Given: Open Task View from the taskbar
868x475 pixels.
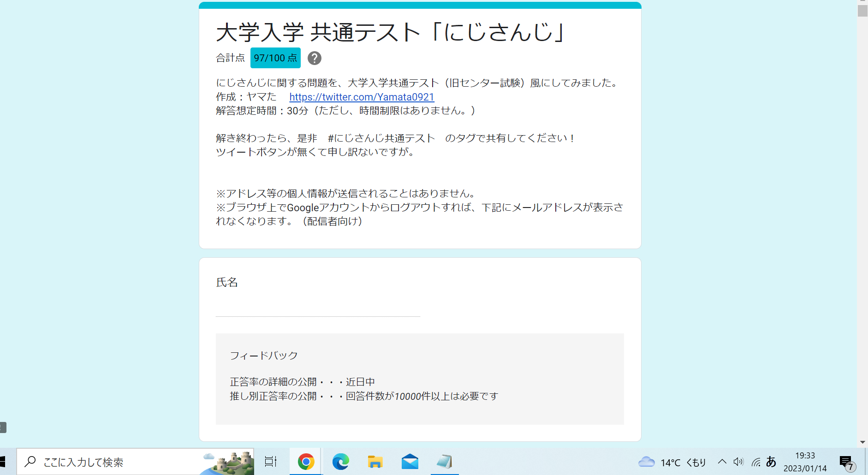Looking at the screenshot, I should pos(271,462).
